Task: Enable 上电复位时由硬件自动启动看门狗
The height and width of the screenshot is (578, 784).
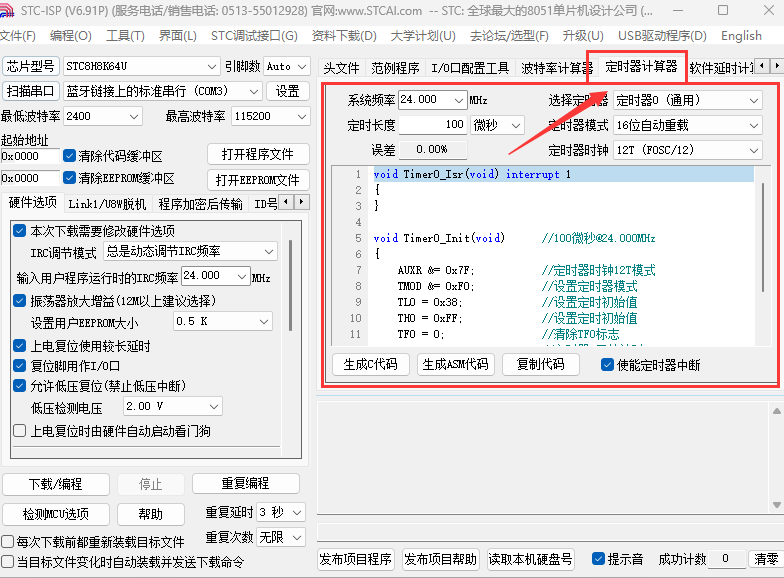Action: 20,430
